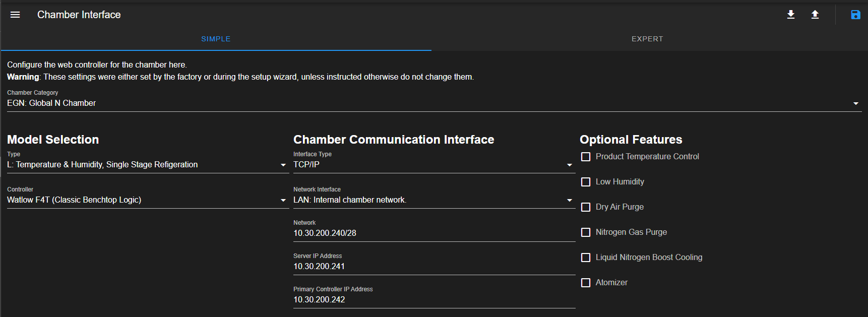Enable the Low Humidity checkbox
868x317 pixels.
[586, 182]
